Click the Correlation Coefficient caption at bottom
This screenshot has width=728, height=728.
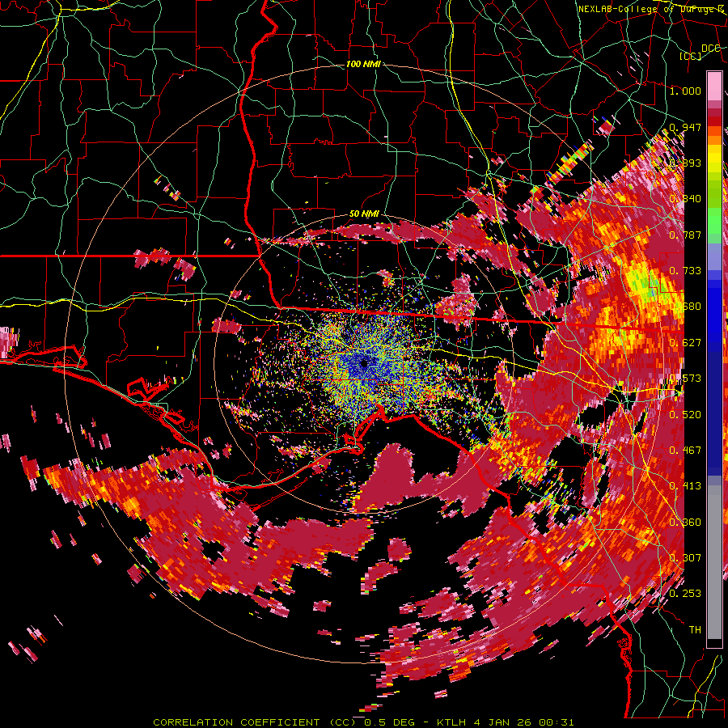coord(363,722)
